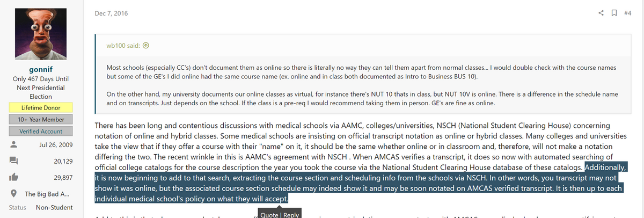
Task: Click the joined date person icon
Action: 14,145
